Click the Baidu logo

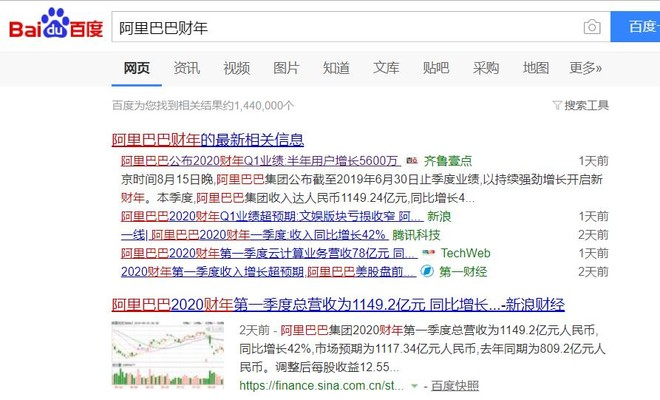[x=56, y=24]
